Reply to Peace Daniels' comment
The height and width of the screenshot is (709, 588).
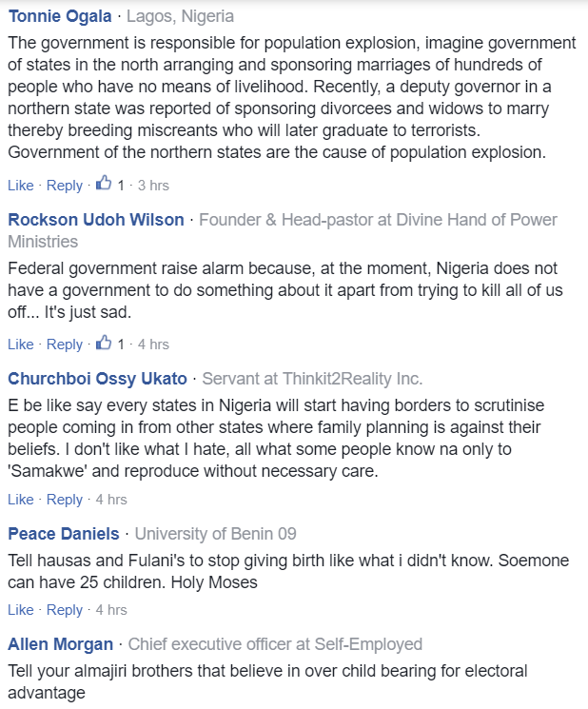65,609
